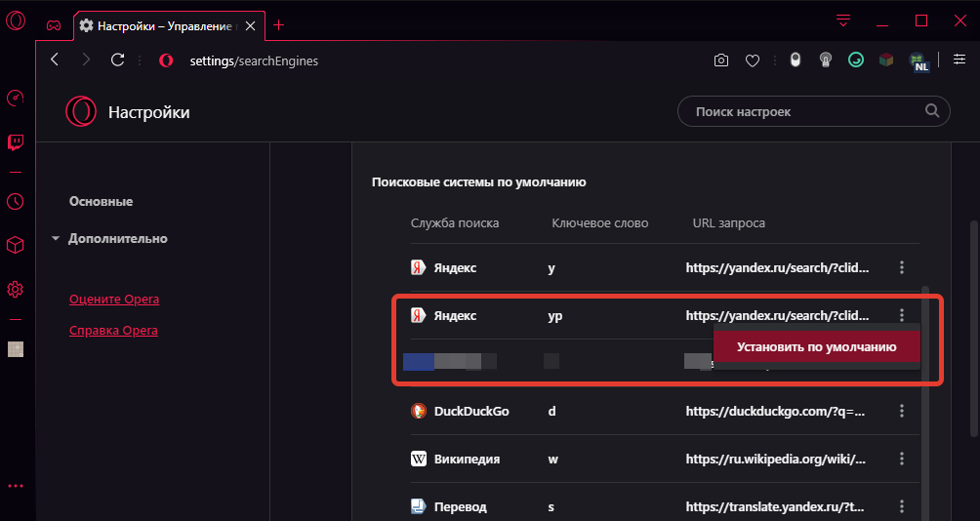Open the GX Corner gamepad tab
Screen dimensions: 980x521
(54, 25)
